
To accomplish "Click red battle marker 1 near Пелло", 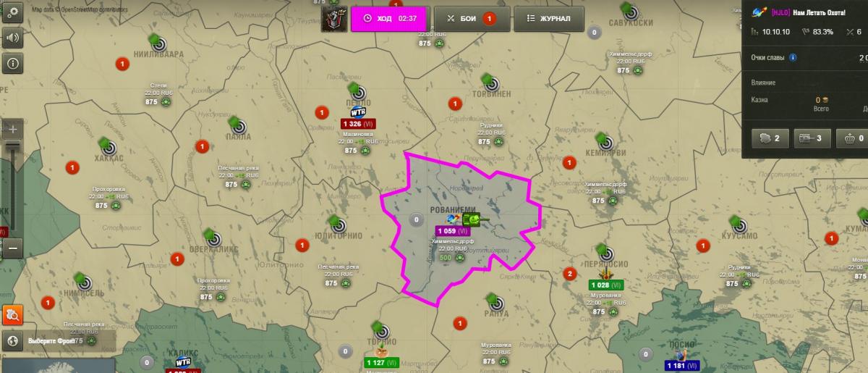I will [322, 112].
